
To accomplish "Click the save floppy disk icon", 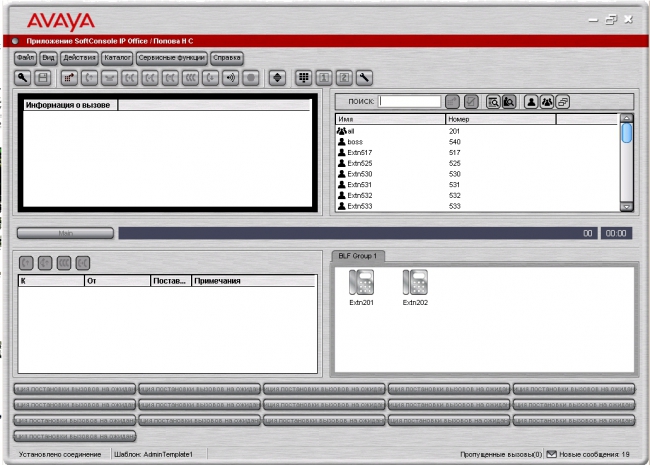I will pos(43,78).
